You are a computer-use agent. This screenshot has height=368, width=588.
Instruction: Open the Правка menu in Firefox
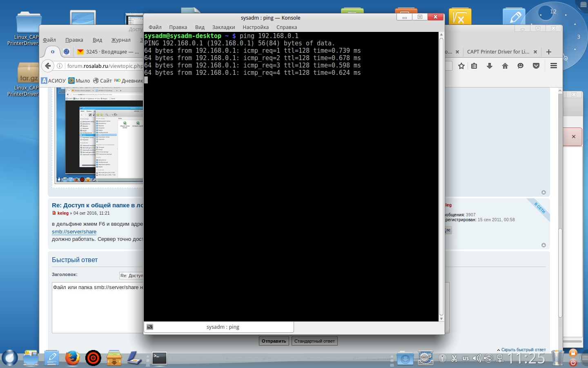(74, 40)
